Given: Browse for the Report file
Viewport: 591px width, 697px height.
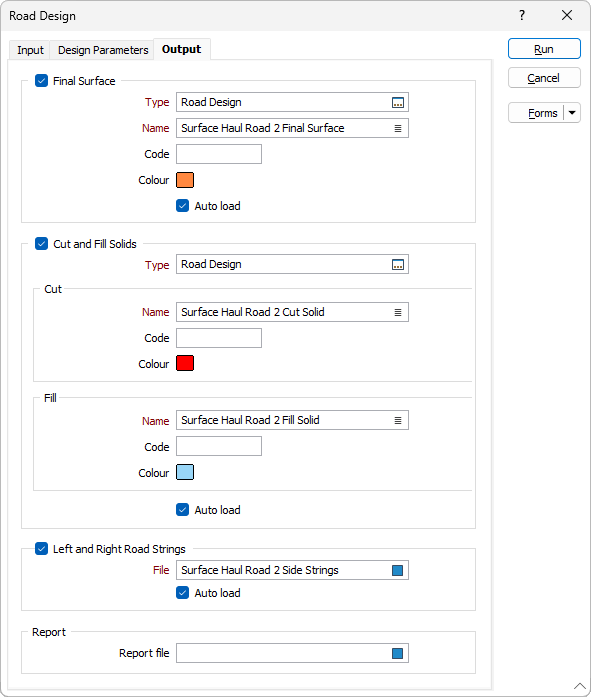Looking at the screenshot, I should (398, 653).
